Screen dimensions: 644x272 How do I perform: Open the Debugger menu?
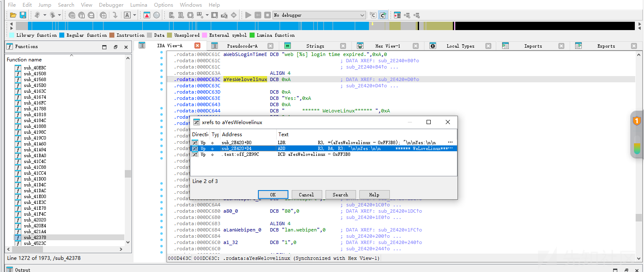coord(111,5)
